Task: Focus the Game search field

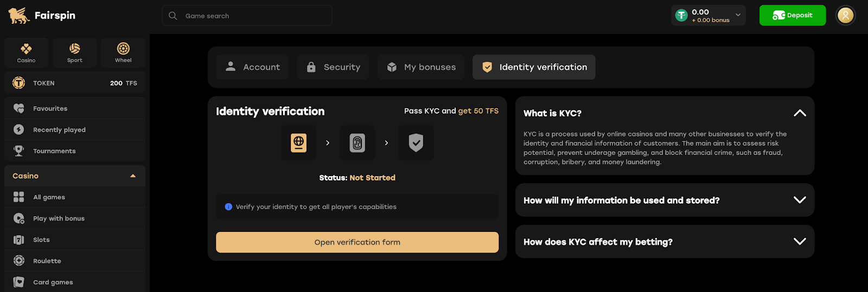Action: (x=247, y=16)
